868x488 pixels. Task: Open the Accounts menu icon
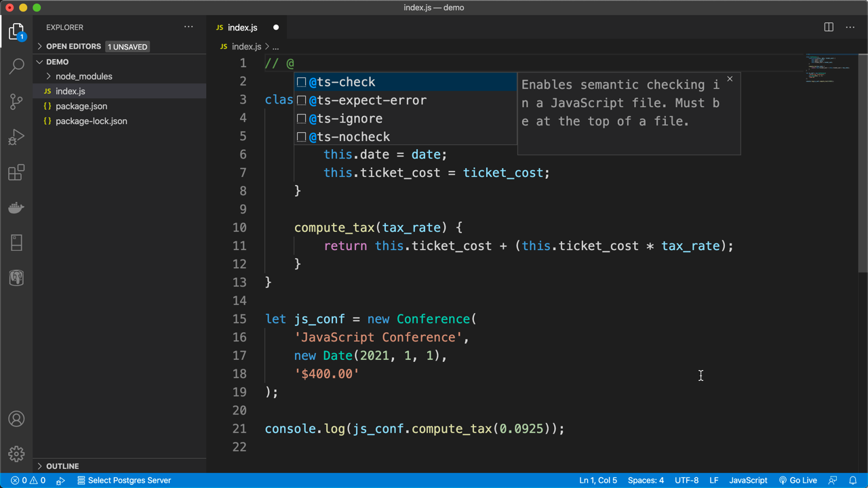pyautogui.click(x=16, y=419)
